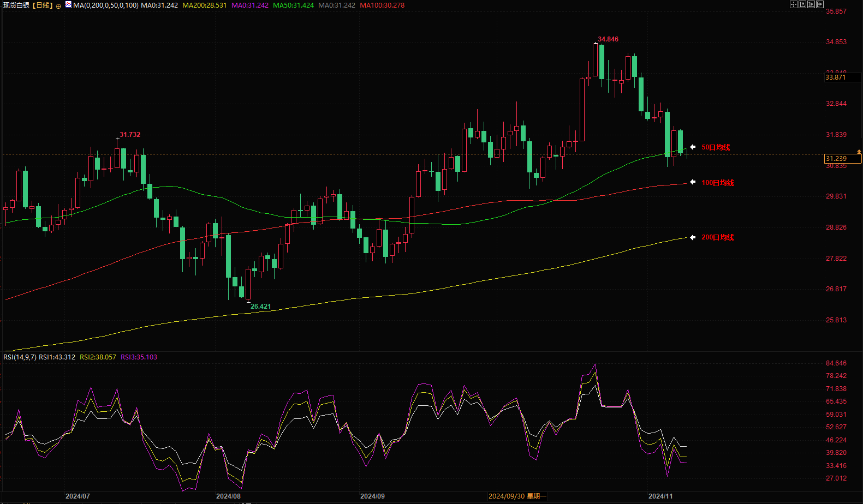Screen dimensions: 863x504
Task: Open RSI(14,9,7) parameter settings
Action: 20,357
